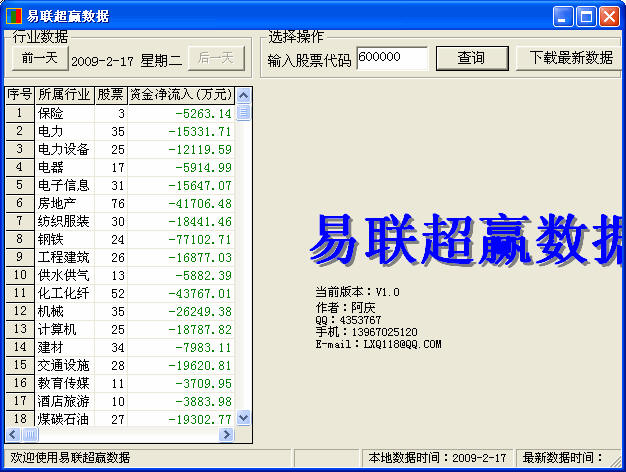
Task: Click net inflow value -26249.38
Action: pos(200,311)
